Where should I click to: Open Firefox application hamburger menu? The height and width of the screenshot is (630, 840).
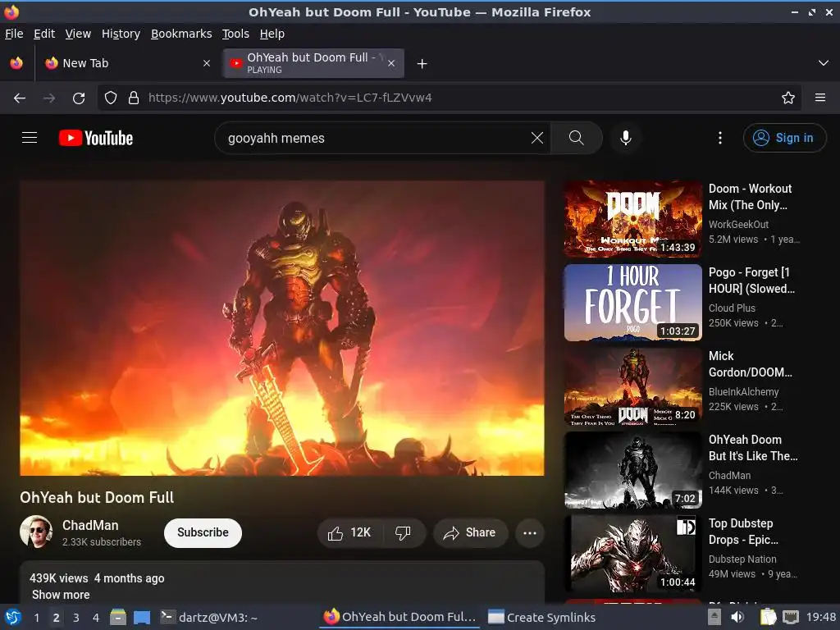point(820,98)
